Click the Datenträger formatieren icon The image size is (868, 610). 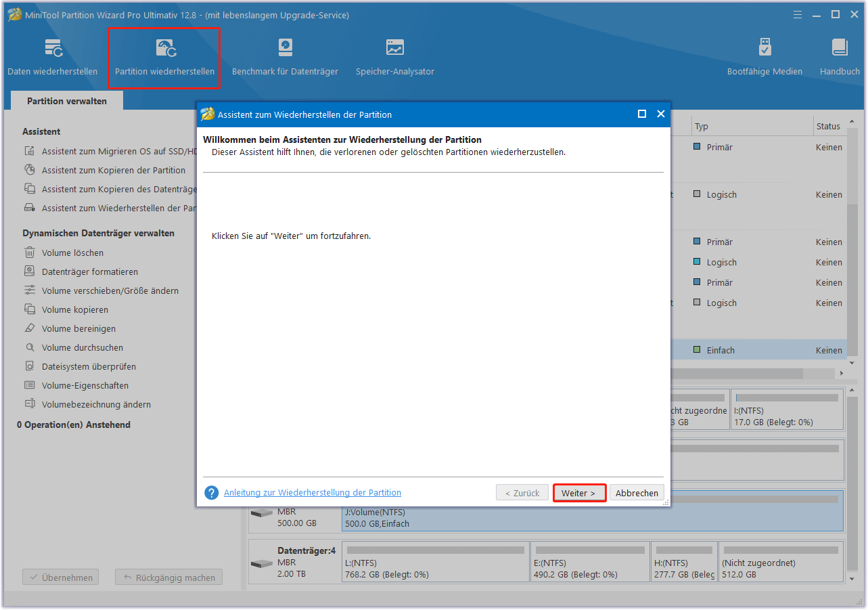pyautogui.click(x=30, y=271)
